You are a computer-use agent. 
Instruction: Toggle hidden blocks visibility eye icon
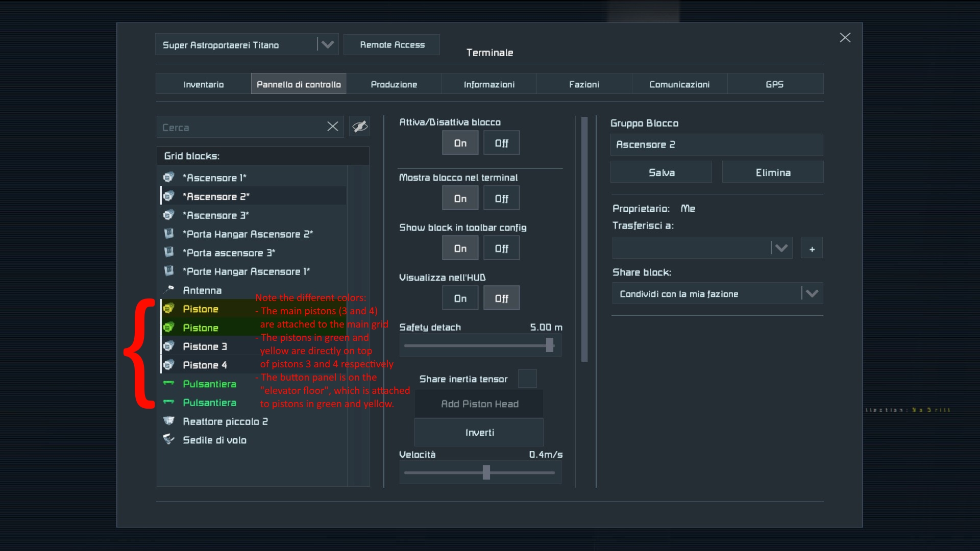coord(359,127)
